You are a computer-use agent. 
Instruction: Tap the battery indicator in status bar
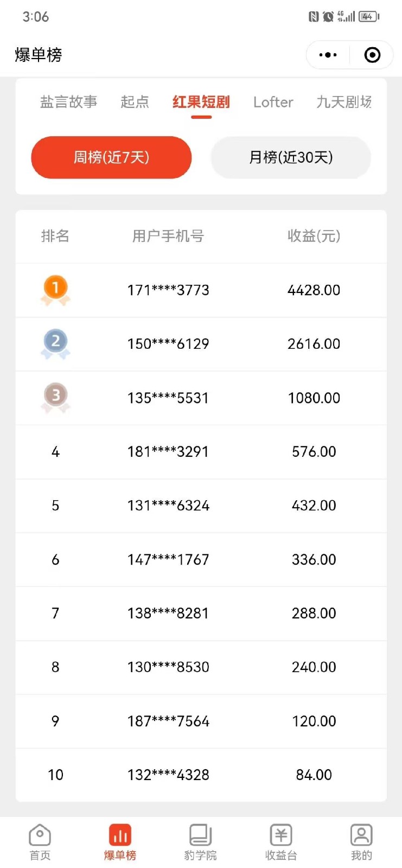(368, 17)
